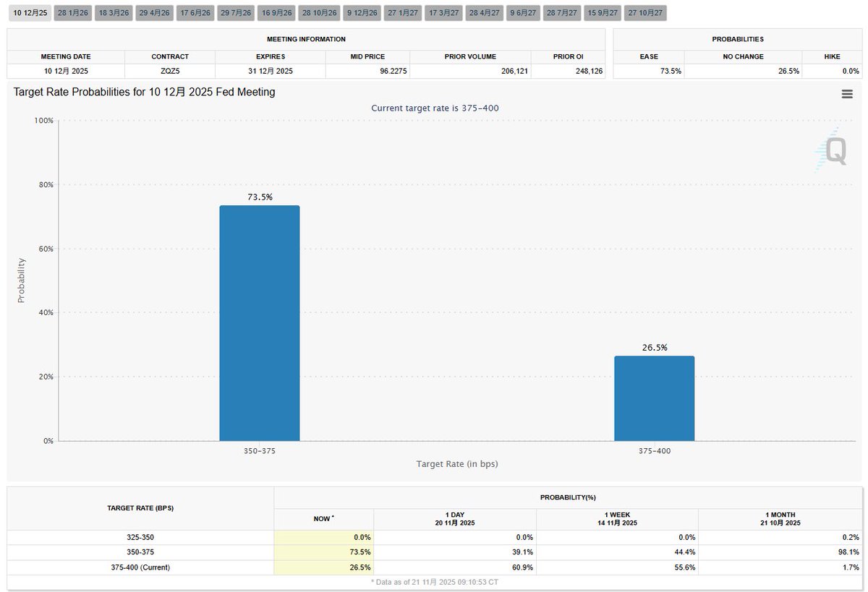Screen dimensions: 868x592
Task: Click the 1 MONTH 21 10月 2025 column header
Action: pos(780,519)
